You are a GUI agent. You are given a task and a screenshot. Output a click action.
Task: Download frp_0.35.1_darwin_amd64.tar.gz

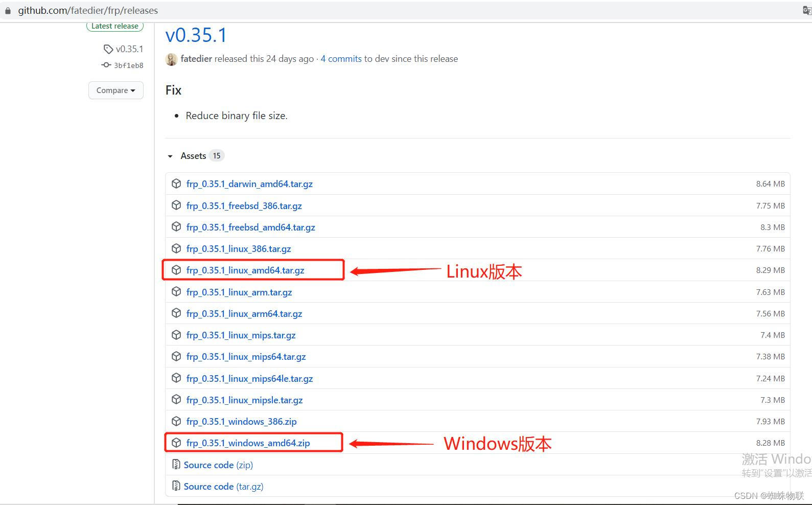(x=249, y=183)
